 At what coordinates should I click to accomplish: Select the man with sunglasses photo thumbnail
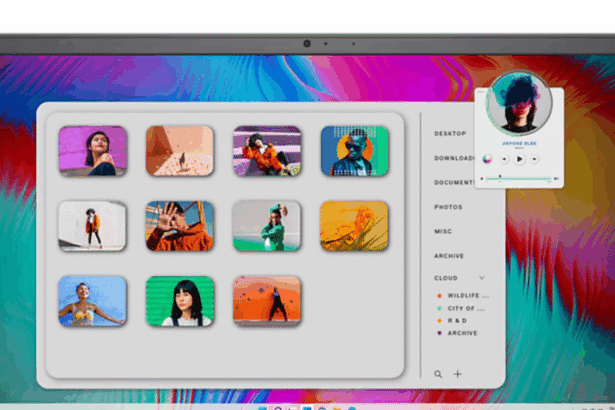pyautogui.click(x=354, y=151)
